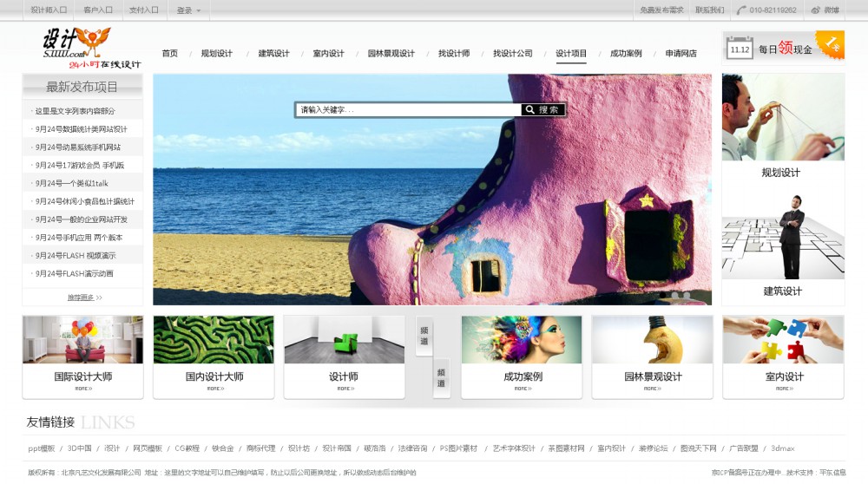The width and height of the screenshot is (868, 484).
Task: Open the 建筑设计 nav menu item
Action: coord(273,53)
